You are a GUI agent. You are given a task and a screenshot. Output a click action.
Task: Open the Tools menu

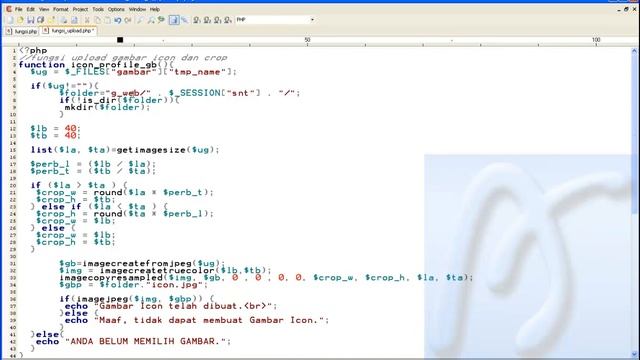coord(98,9)
